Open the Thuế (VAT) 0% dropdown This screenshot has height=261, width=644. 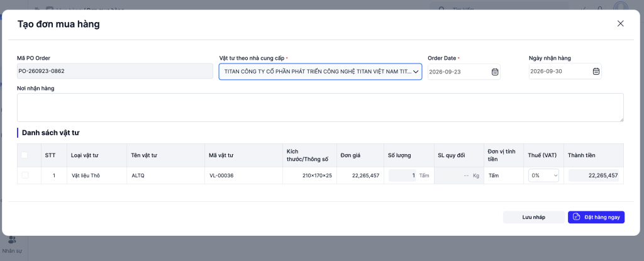tap(543, 175)
